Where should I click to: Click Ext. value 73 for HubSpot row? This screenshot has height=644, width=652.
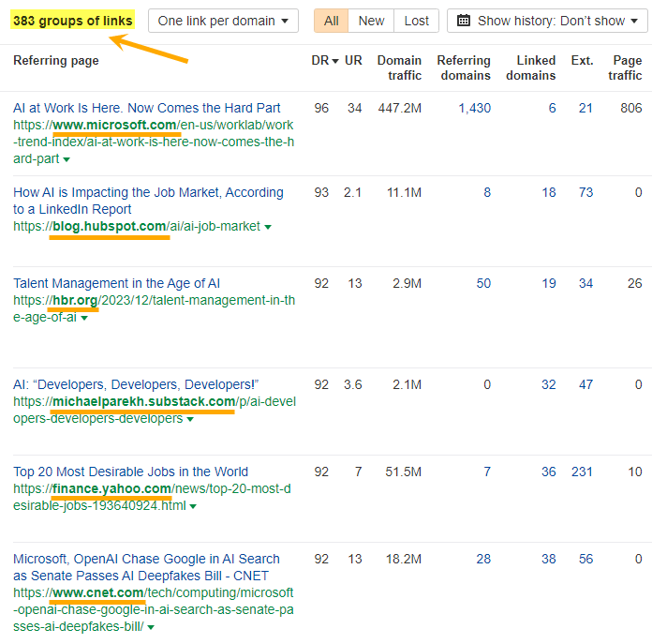tap(585, 192)
